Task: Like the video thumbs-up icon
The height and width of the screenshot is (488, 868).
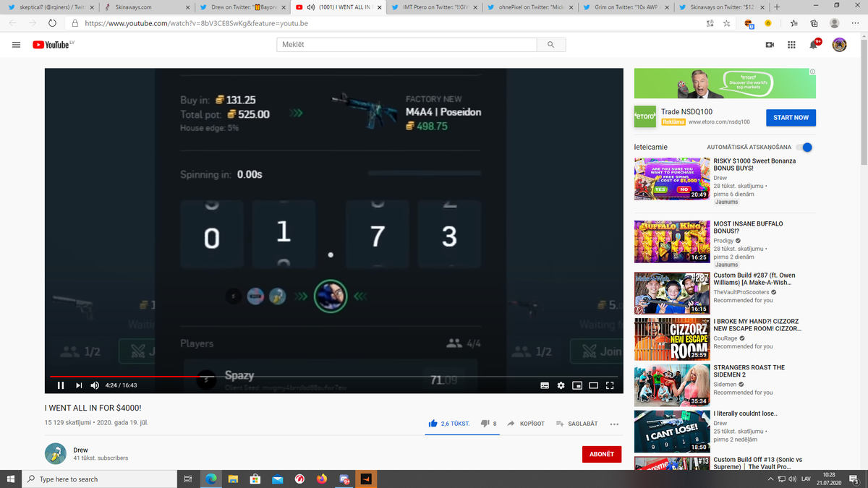Action: point(433,423)
